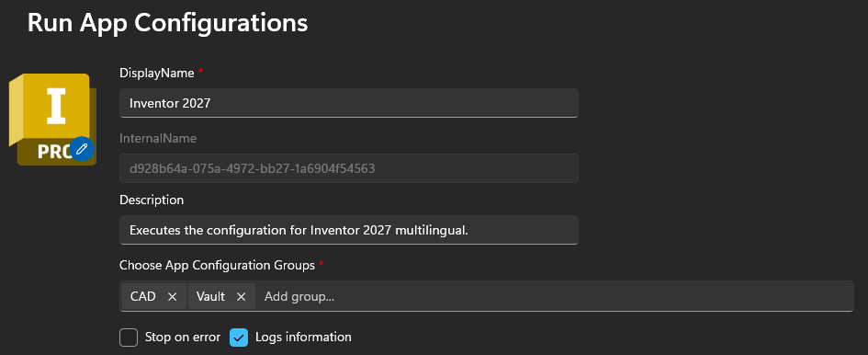This screenshot has height=355, width=868.
Task: Click the DisplayName label
Action: (157, 73)
